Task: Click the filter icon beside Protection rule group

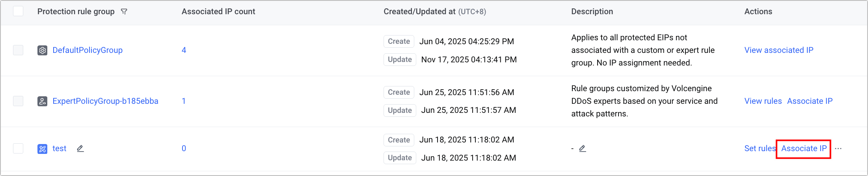Action: [x=124, y=12]
